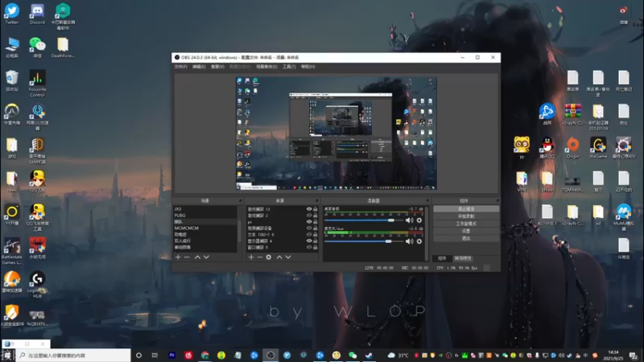
Task: Click OBS icon in the taskbar
Action: coord(270,355)
